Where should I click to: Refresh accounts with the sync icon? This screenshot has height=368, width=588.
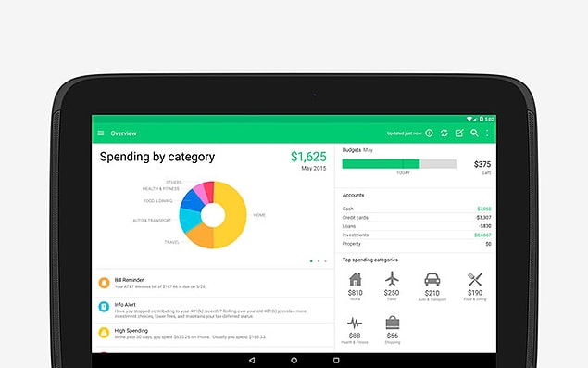(x=444, y=133)
